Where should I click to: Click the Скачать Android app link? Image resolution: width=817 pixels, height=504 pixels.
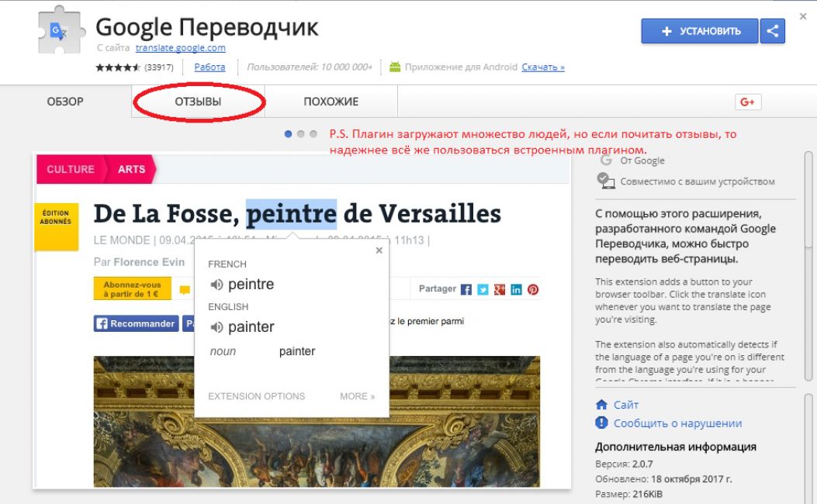point(543,67)
